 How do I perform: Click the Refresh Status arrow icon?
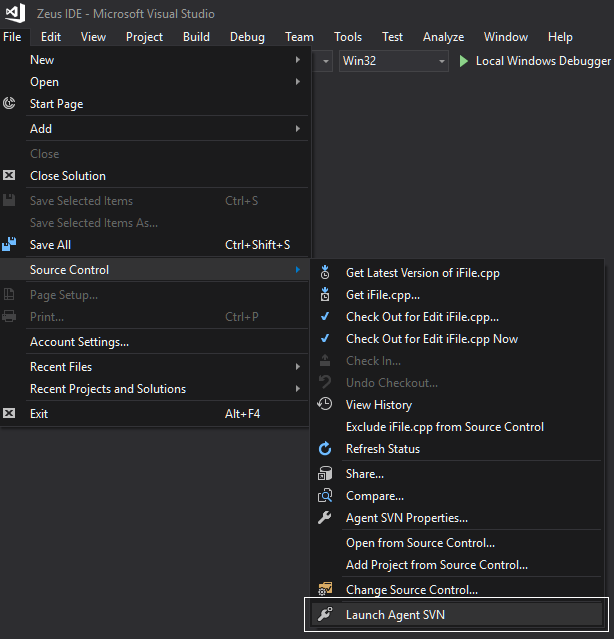pos(325,448)
